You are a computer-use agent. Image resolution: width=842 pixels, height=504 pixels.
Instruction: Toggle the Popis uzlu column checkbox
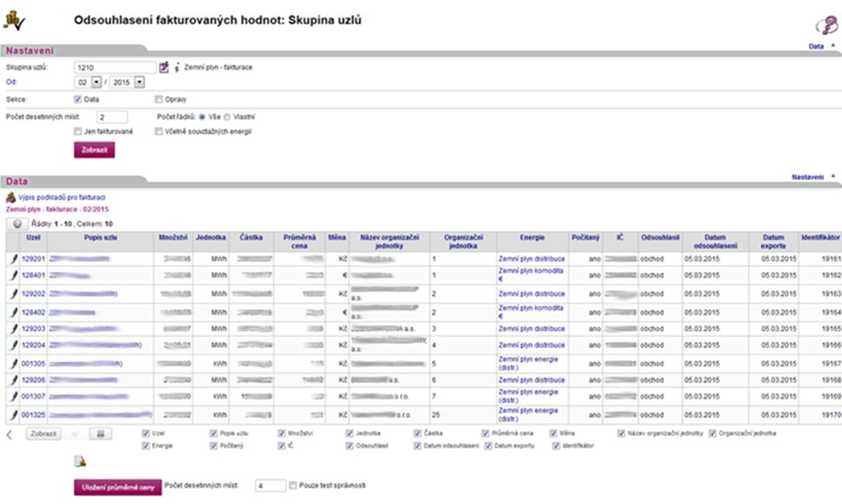point(214,433)
